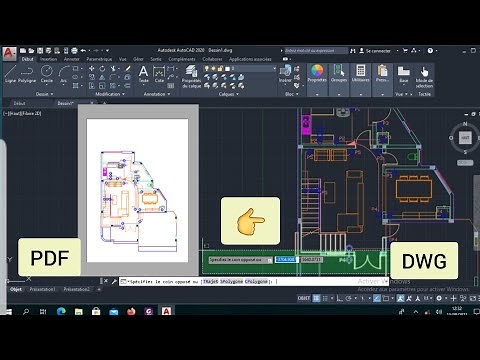480x360 pixels.
Task: Select the Polyligne tool
Action: point(27,74)
